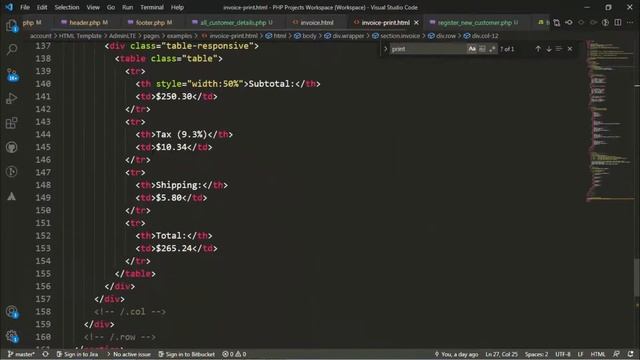Image resolution: width=640 pixels, height=360 pixels.
Task: Open the Accounts menu icon
Action: point(11,312)
